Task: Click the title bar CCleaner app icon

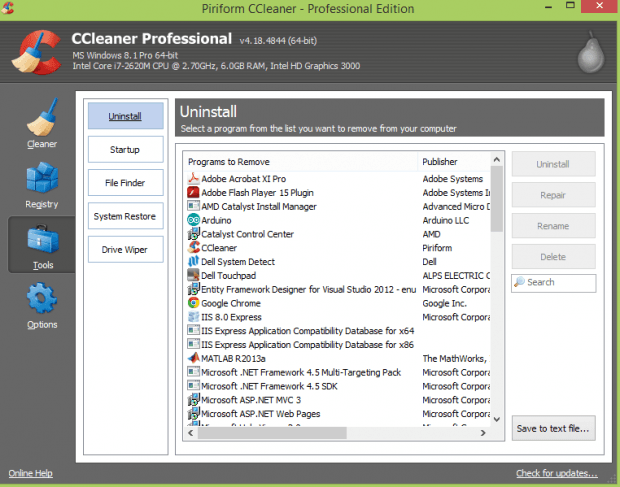Action: (x=8, y=8)
